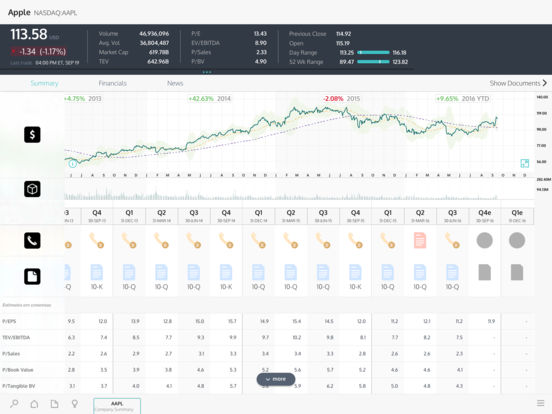Click the Apple company name heading

click(x=19, y=12)
